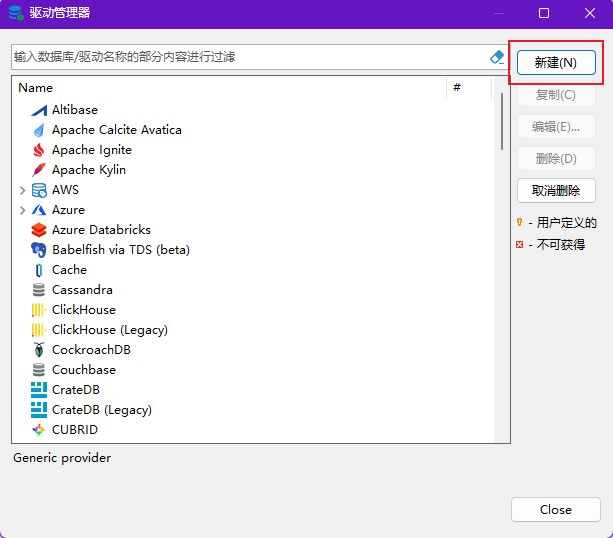Click the eraser icon to clear filter

pos(497,57)
